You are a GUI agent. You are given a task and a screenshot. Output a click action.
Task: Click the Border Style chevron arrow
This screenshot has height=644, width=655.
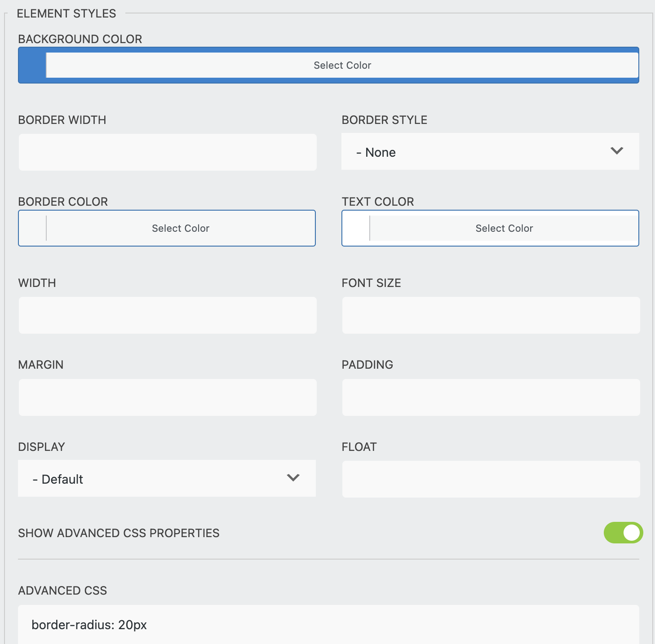point(617,151)
